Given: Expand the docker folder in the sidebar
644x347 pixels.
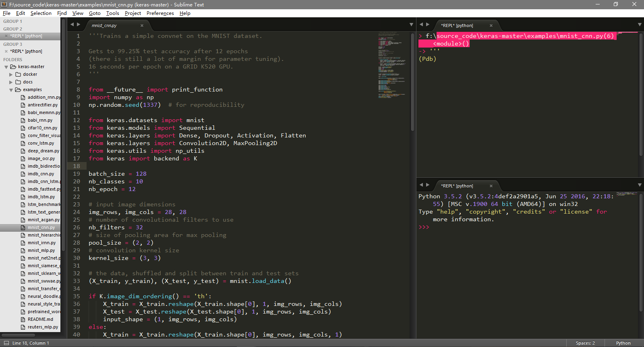Looking at the screenshot, I should click(11, 75).
